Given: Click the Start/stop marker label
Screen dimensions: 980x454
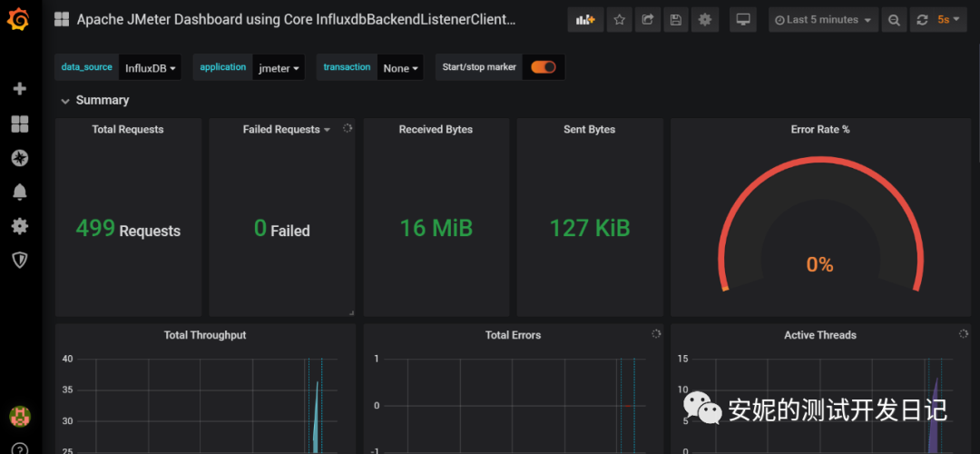Looking at the screenshot, I should click(479, 67).
